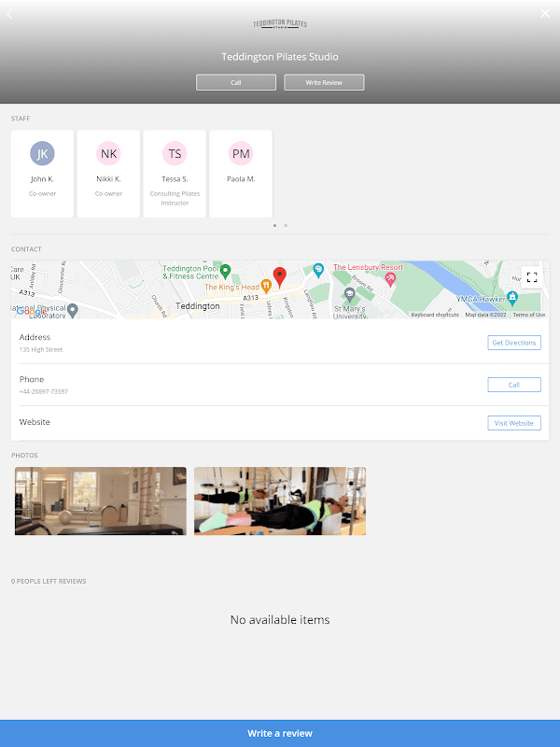This screenshot has height=747, width=560.
Task: Close the studio details with the X
Action: click(545, 13)
